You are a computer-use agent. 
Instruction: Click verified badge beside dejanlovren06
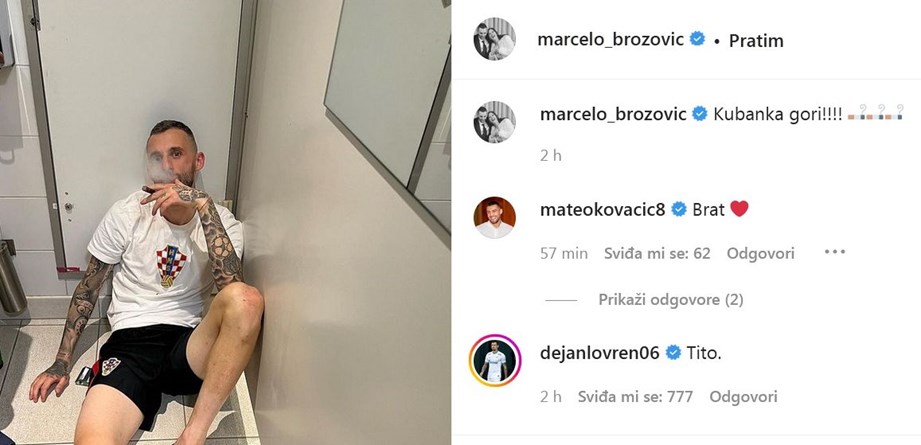674,352
